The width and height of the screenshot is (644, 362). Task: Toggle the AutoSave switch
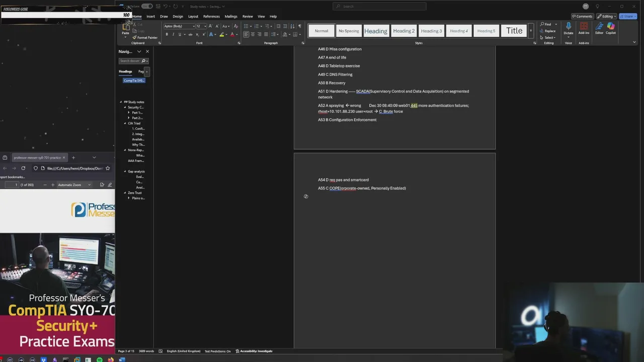[147, 6]
